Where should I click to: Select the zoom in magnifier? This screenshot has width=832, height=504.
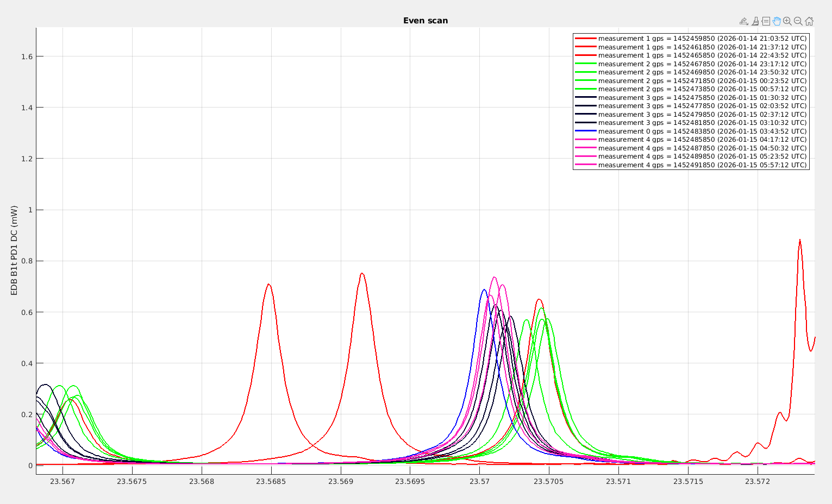pyautogui.click(x=787, y=21)
